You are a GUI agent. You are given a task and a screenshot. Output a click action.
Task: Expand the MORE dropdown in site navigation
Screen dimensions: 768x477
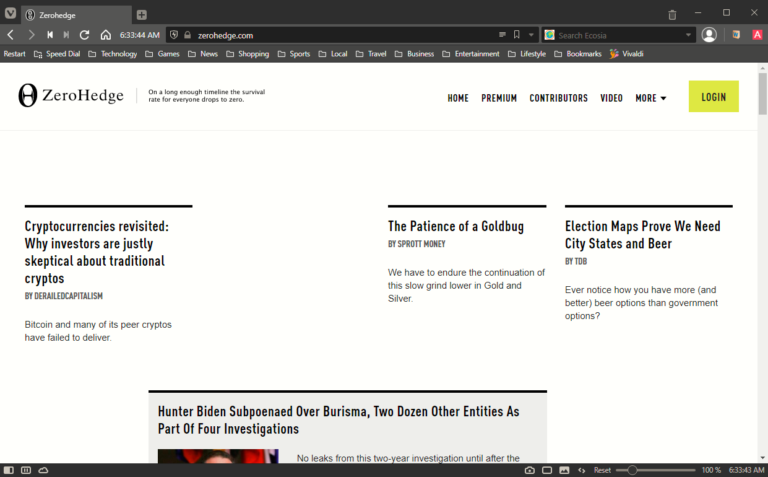point(650,98)
